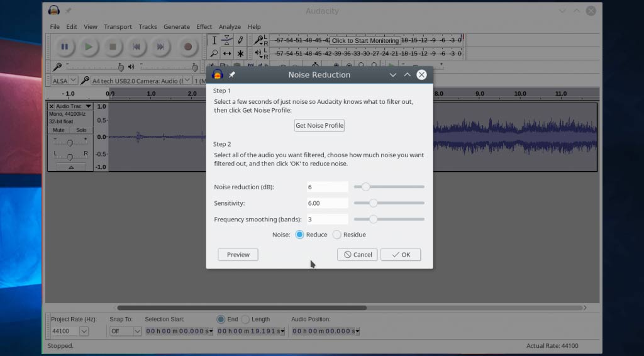This screenshot has width=644, height=356.
Task: Select the pencil Draw tool
Action: pyautogui.click(x=240, y=40)
